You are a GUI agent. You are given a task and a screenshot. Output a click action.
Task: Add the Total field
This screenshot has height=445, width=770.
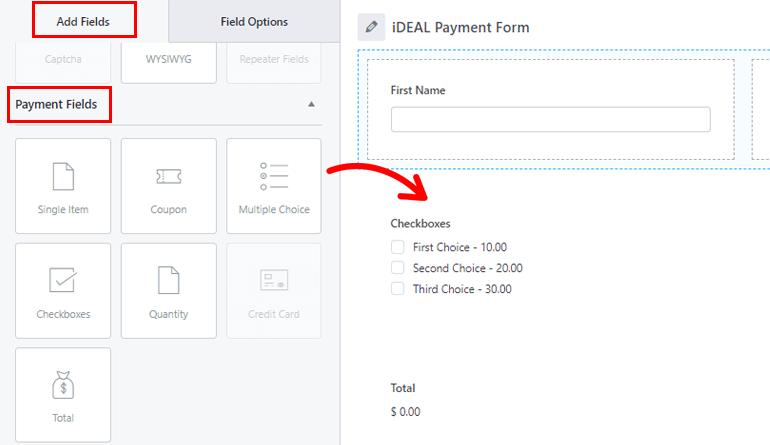click(64, 395)
